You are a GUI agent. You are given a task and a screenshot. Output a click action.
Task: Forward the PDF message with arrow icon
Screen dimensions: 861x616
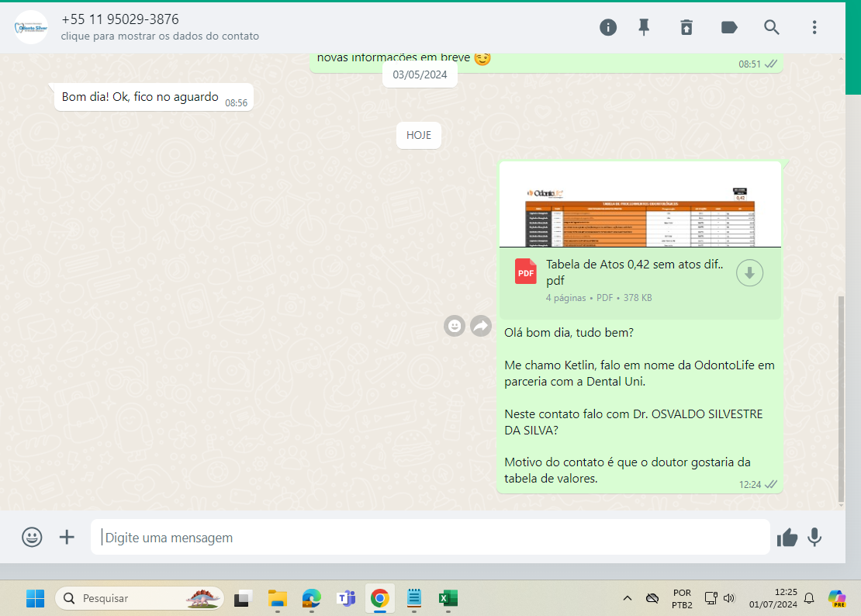481,326
